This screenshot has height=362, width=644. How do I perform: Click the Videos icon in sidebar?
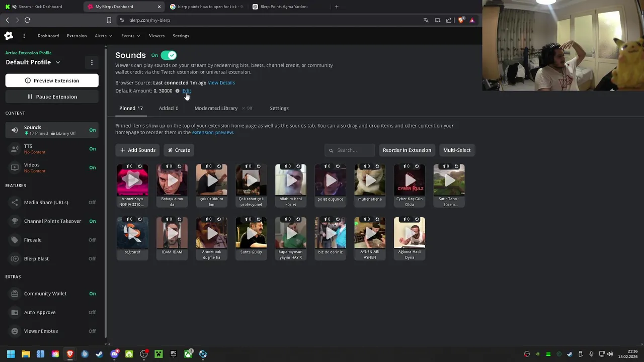tap(15, 167)
